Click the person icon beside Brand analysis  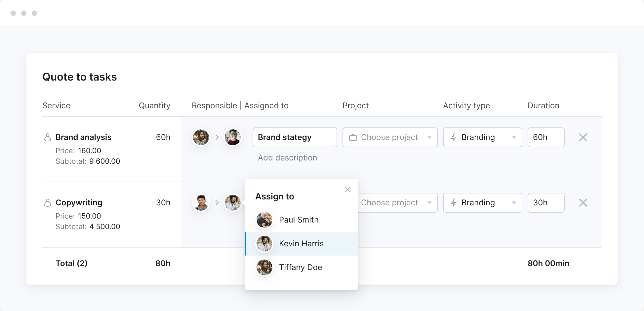[x=48, y=137]
